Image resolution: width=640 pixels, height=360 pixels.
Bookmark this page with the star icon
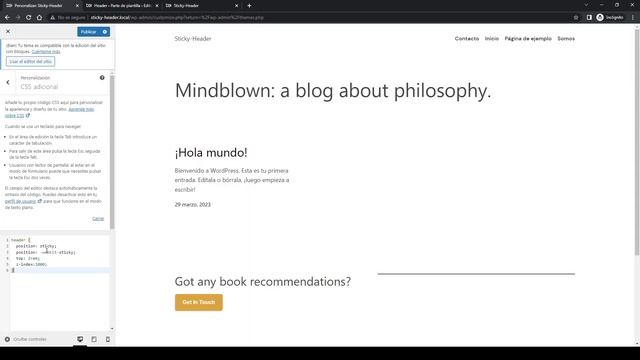click(576, 18)
